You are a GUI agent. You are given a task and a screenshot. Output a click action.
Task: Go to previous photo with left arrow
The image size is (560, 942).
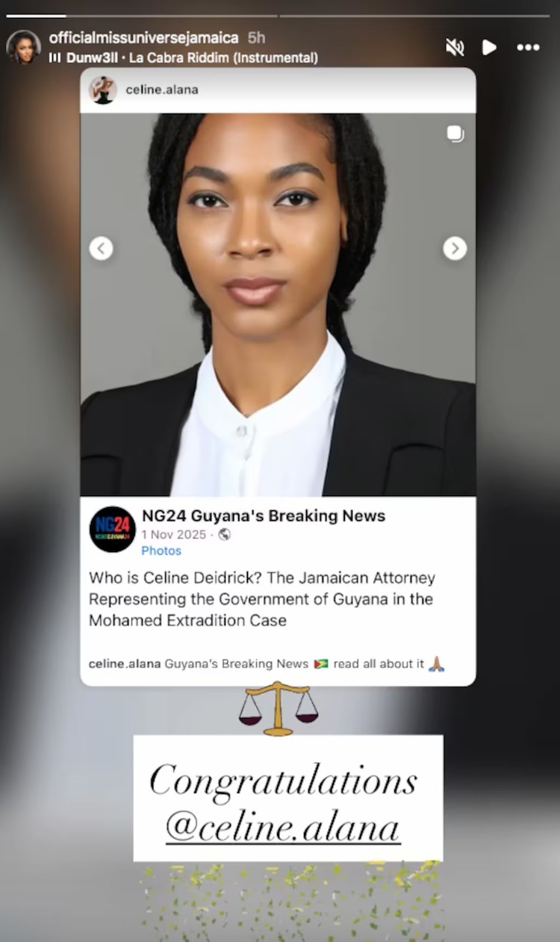click(x=101, y=248)
